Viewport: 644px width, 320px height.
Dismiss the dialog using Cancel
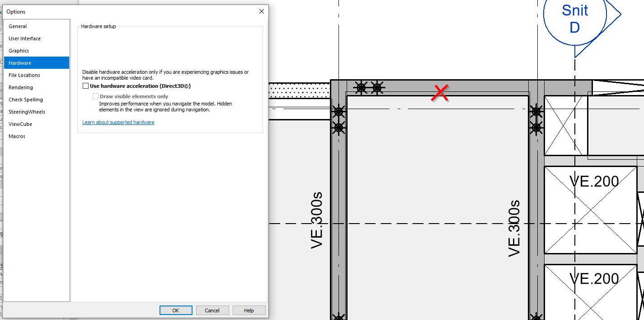(x=212, y=310)
